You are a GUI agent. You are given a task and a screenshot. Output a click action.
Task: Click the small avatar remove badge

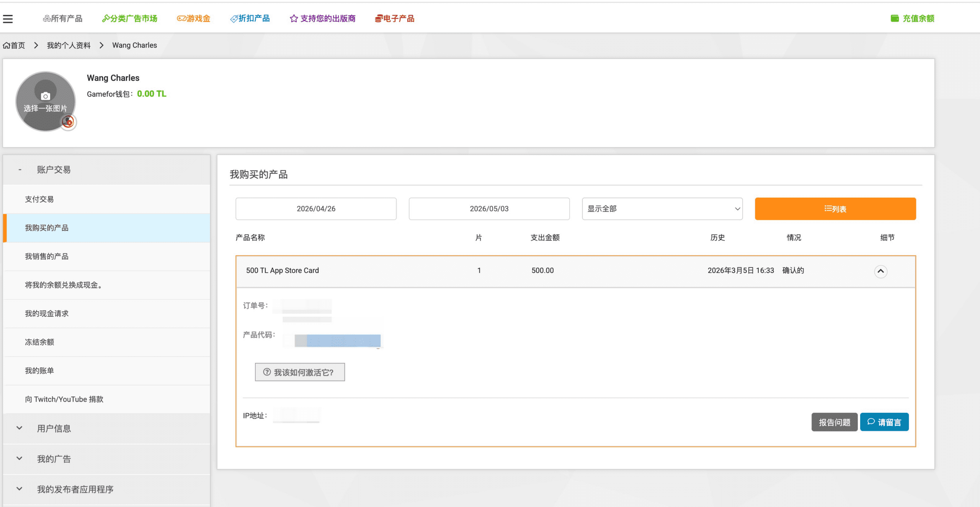tap(68, 122)
